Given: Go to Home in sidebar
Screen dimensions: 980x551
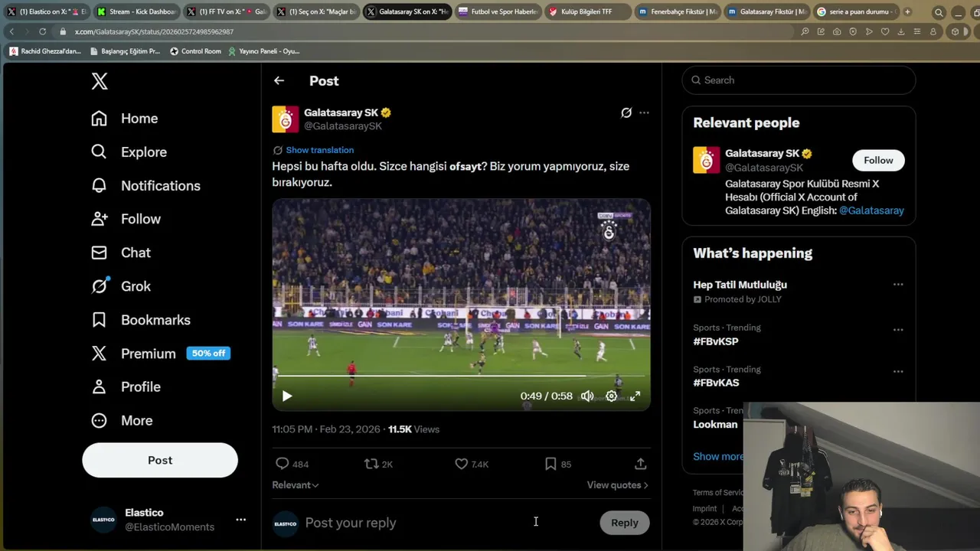Looking at the screenshot, I should 125,119.
